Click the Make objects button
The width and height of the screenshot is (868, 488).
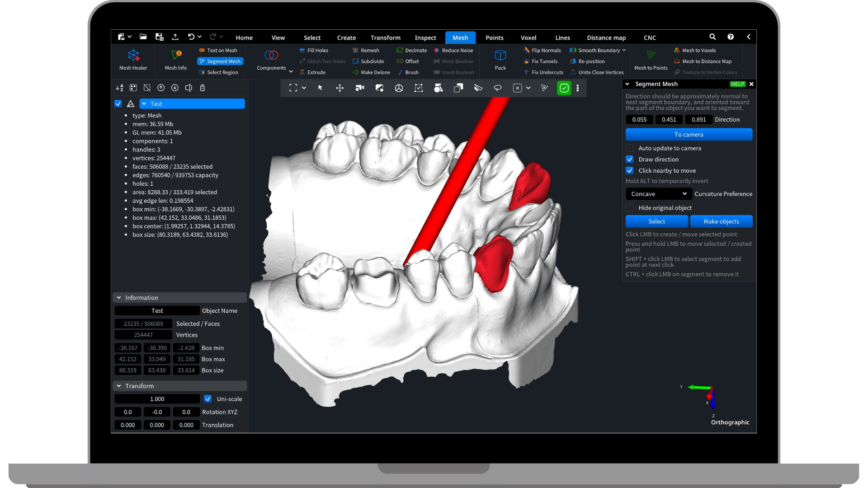pyautogui.click(x=721, y=221)
